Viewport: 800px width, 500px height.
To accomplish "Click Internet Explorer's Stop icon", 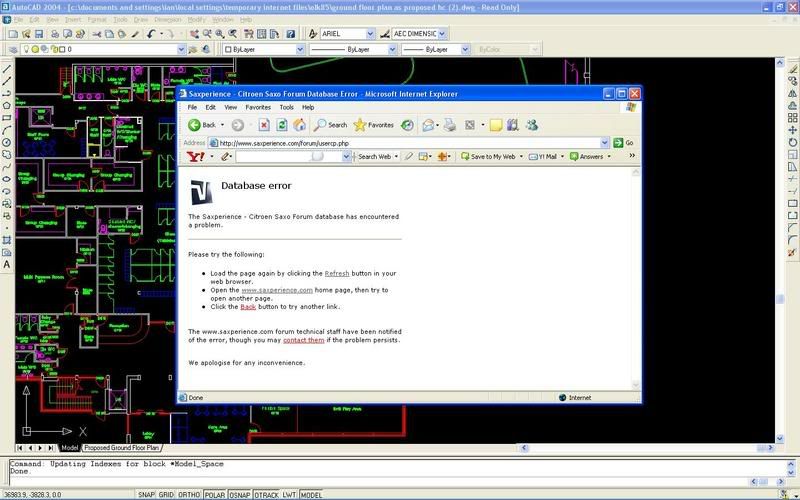I will point(264,125).
